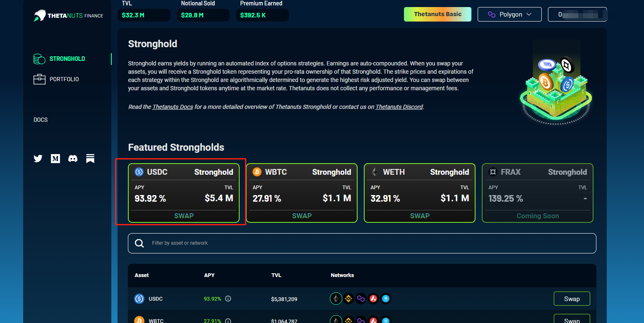Open the Twitter bird icon link
644x323 pixels.
point(38,158)
